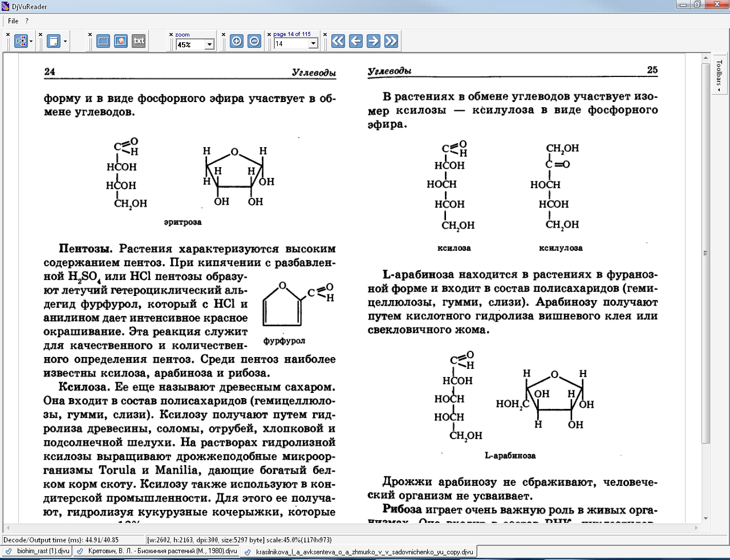Click the page number 24 header

pyautogui.click(x=50, y=71)
